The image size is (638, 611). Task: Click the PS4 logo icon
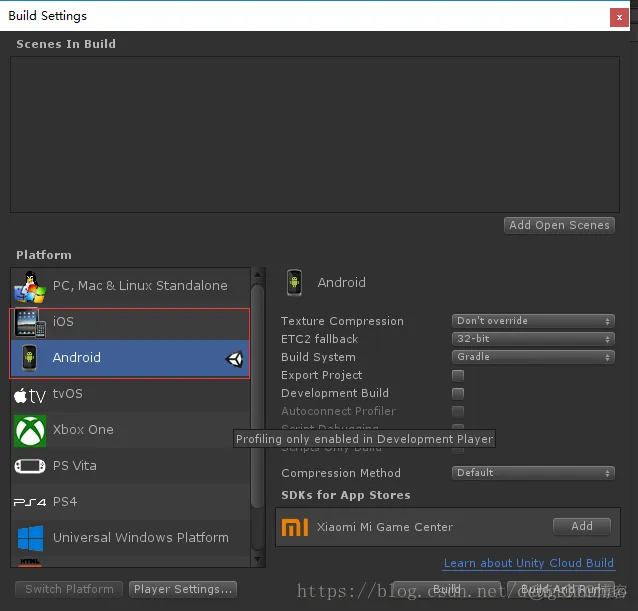click(30, 503)
